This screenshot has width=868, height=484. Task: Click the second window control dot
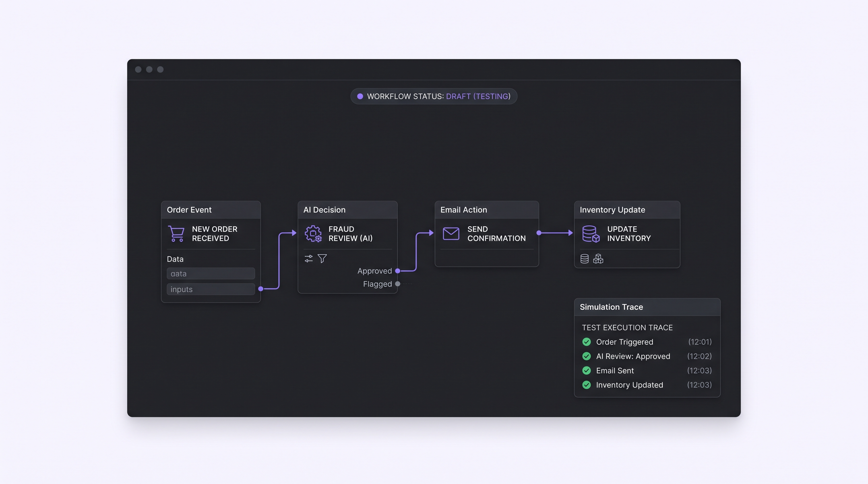[149, 69]
